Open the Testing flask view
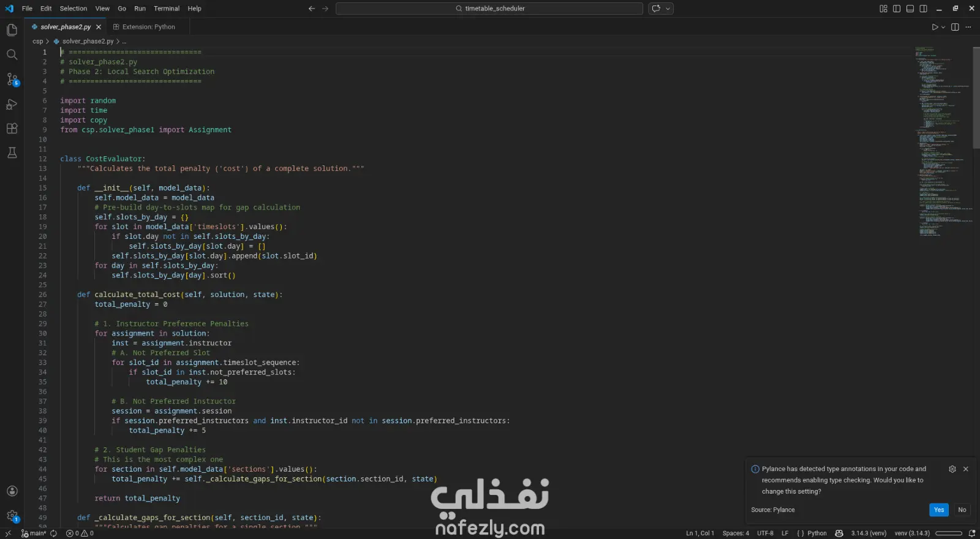Image resolution: width=980 pixels, height=539 pixels. 12,153
